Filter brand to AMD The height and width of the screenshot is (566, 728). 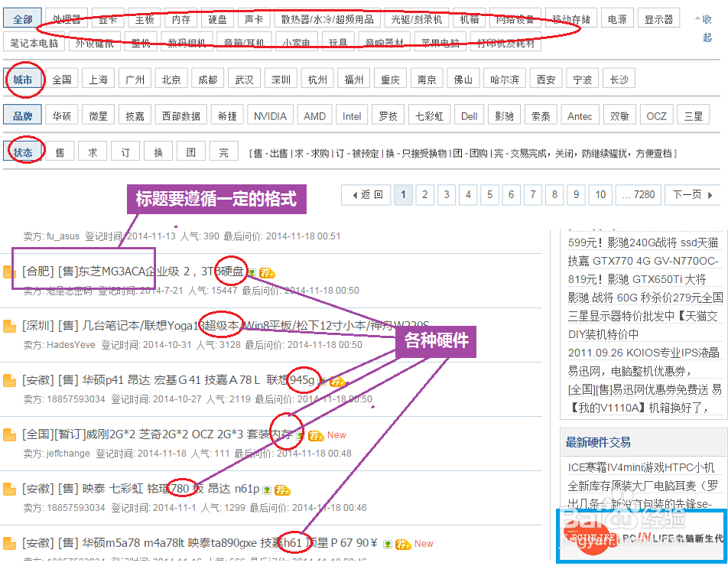click(314, 116)
